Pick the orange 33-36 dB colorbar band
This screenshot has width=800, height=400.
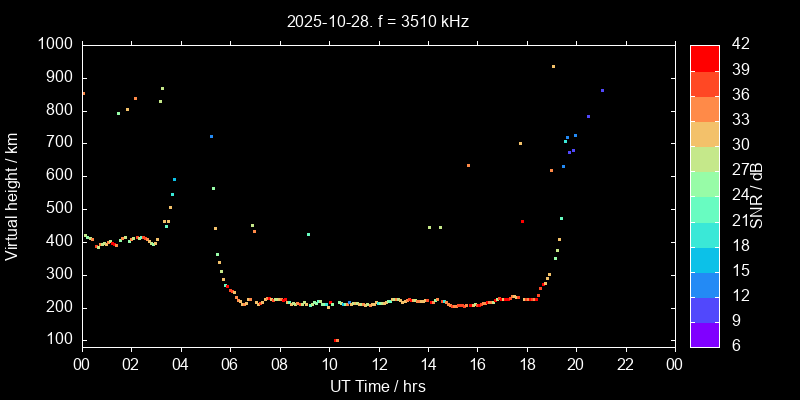click(x=704, y=108)
